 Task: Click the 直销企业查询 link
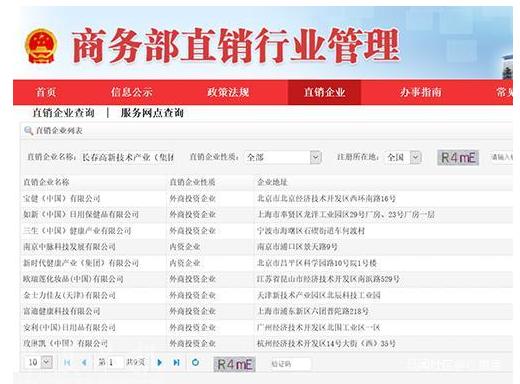click(63, 113)
